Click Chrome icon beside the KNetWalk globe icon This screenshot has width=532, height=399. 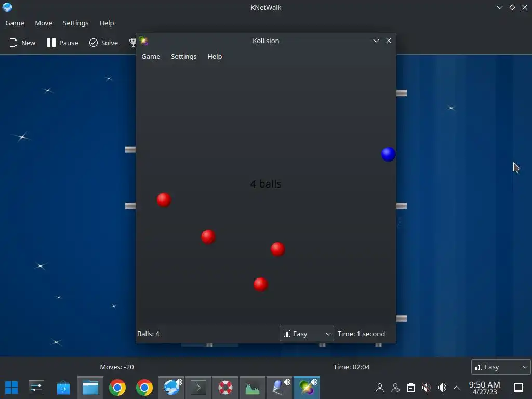pos(144,388)
